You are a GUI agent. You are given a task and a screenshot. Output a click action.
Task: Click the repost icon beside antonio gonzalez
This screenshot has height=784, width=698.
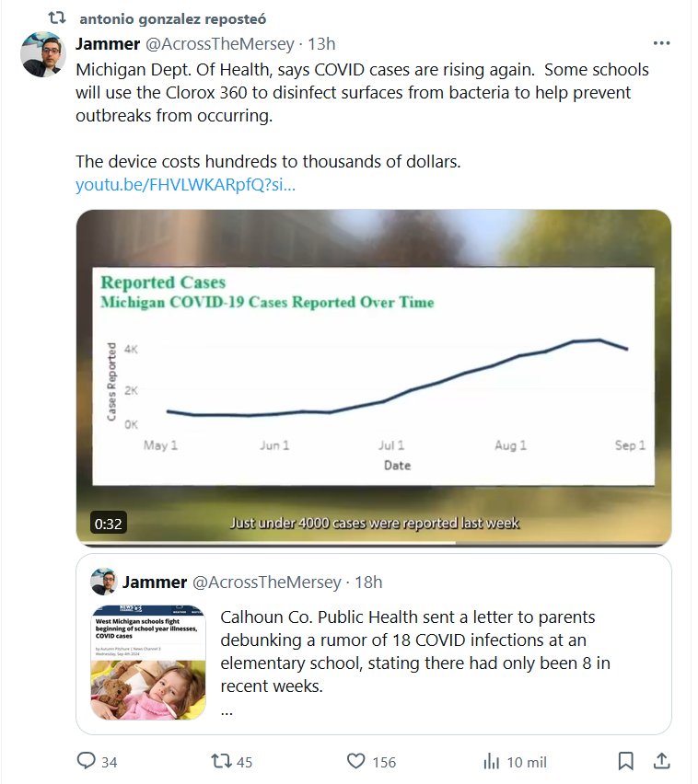[x=57, y=18]
